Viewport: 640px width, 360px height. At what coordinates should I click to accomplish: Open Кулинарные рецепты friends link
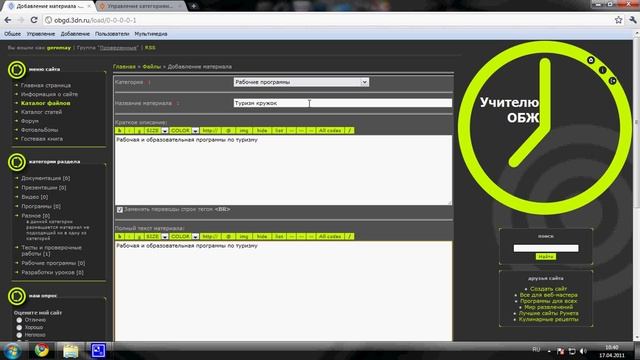(548, 319)
